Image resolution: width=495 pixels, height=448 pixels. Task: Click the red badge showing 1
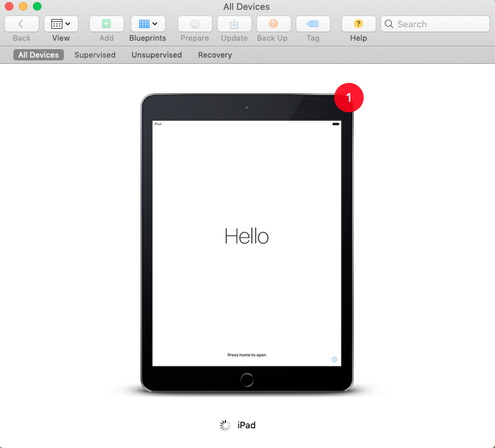click(x=349, y=98)
